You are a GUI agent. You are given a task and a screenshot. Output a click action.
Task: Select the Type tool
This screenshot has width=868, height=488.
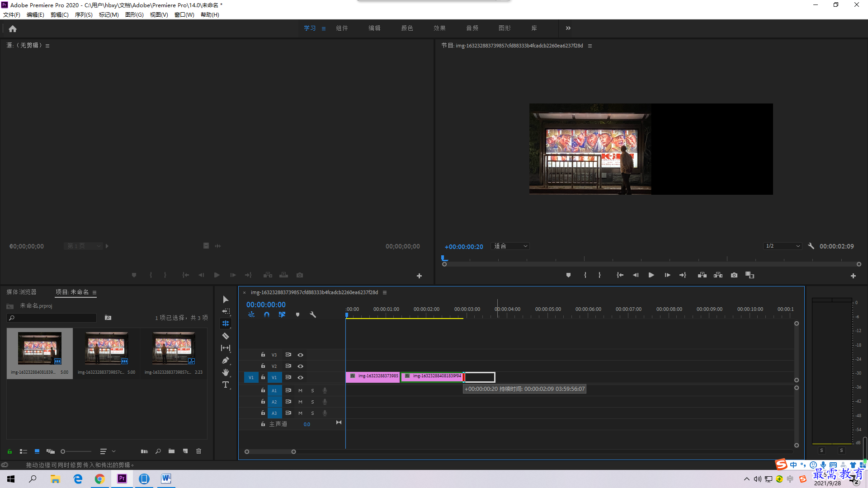click(226, 385)
